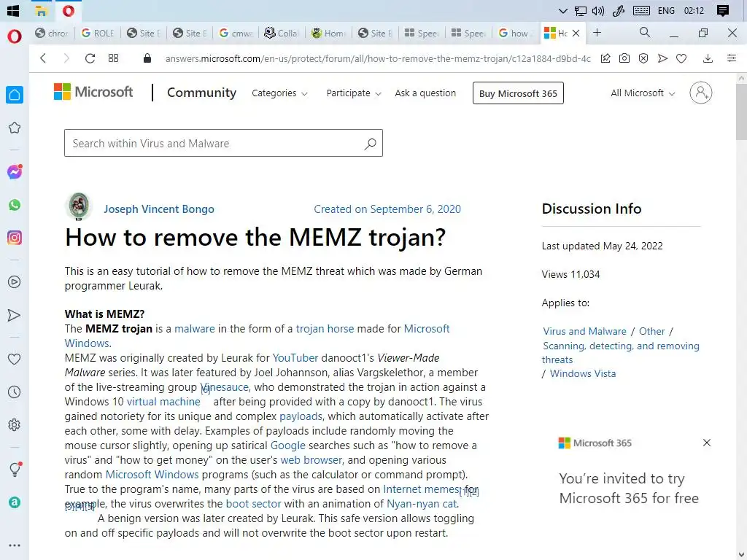Open the volume speaker tray icon
Screen dimensions: 747x560
pyautogui.click(x=598, y=11)
